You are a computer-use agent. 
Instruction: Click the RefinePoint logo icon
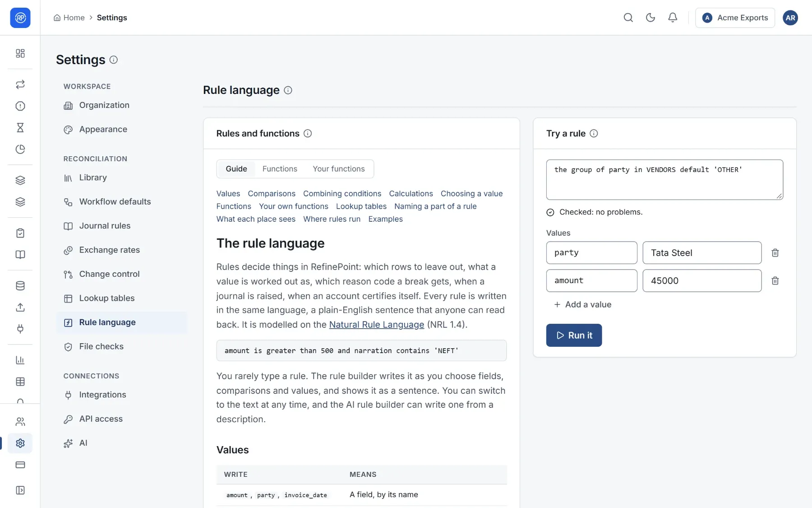click(20, 18)
